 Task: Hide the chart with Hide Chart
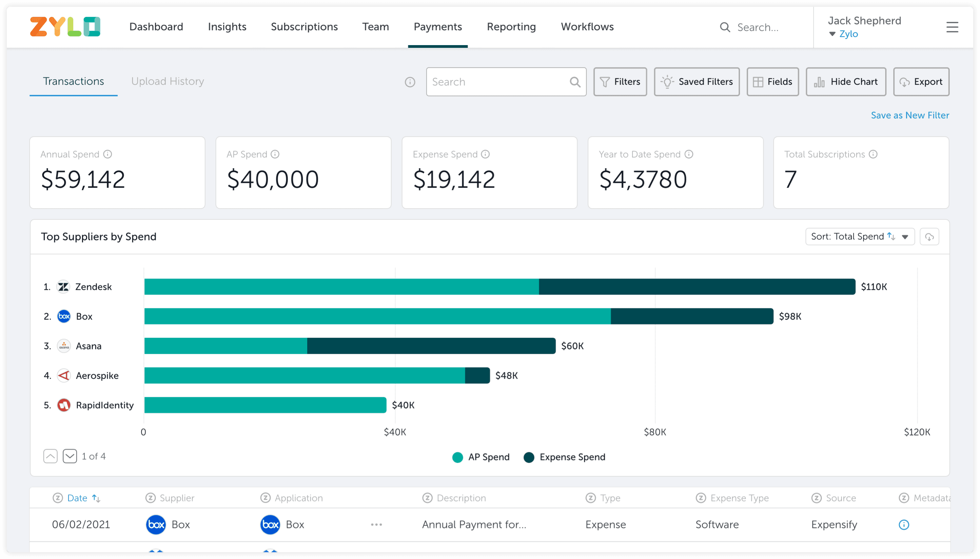pyautogui.click(x=846, y=82)
